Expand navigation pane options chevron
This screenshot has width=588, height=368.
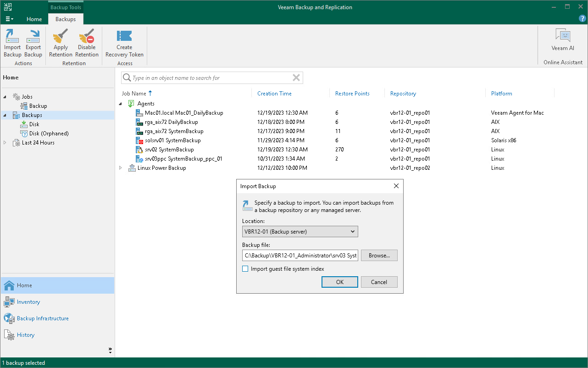110,350
